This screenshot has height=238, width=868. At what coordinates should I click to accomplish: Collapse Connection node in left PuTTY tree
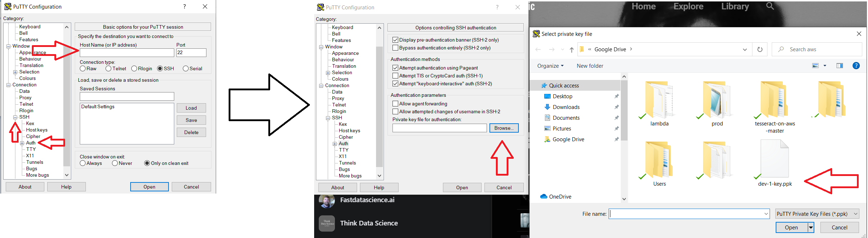(x=9, y=85)
